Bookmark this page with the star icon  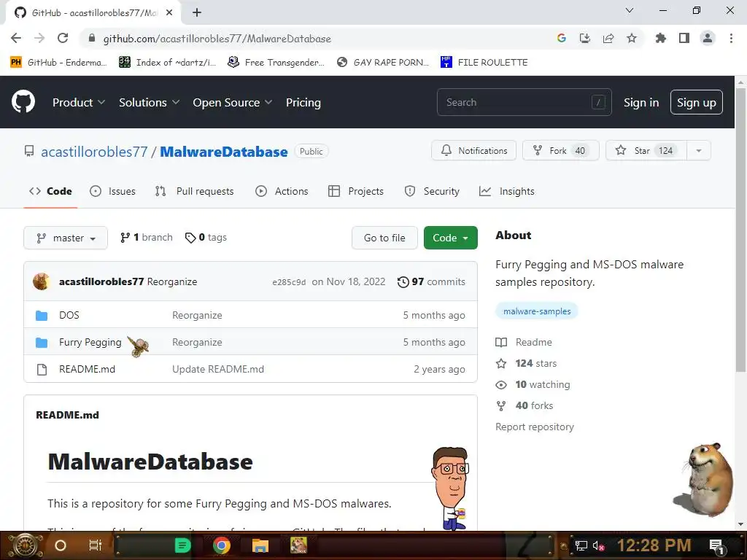[632, 38]
